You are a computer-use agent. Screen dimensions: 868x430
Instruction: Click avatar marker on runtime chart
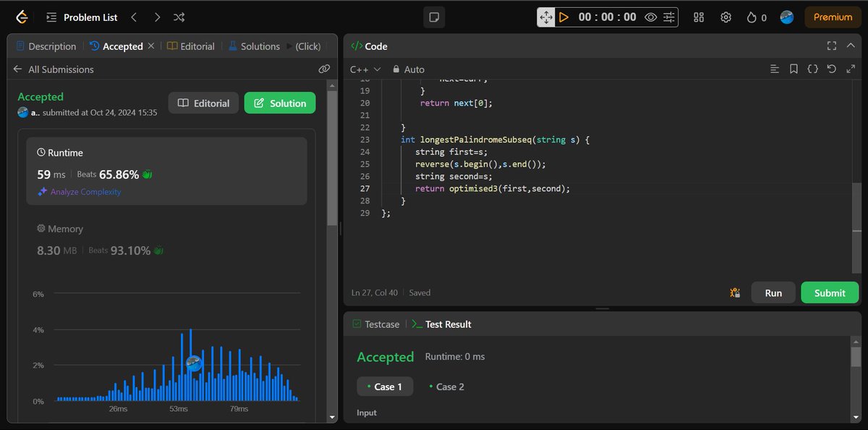[193, 364]
